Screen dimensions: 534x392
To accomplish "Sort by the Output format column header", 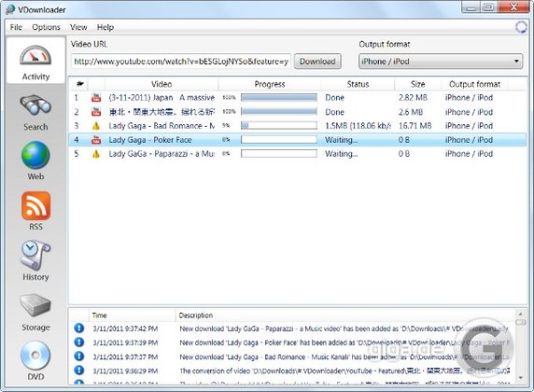I will pyautogui.click(x=474, y=84).
